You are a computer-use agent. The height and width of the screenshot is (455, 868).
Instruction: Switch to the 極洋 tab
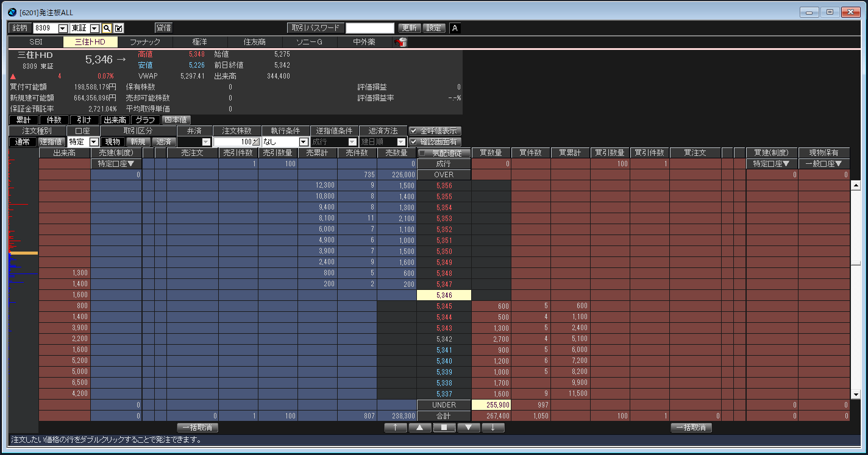(x=200, y=42)
